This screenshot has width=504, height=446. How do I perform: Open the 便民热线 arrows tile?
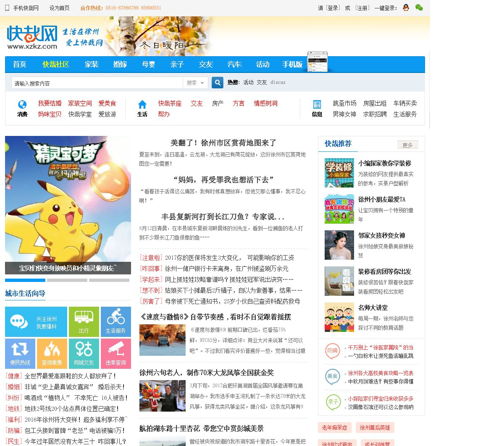[x=20, y=354]
